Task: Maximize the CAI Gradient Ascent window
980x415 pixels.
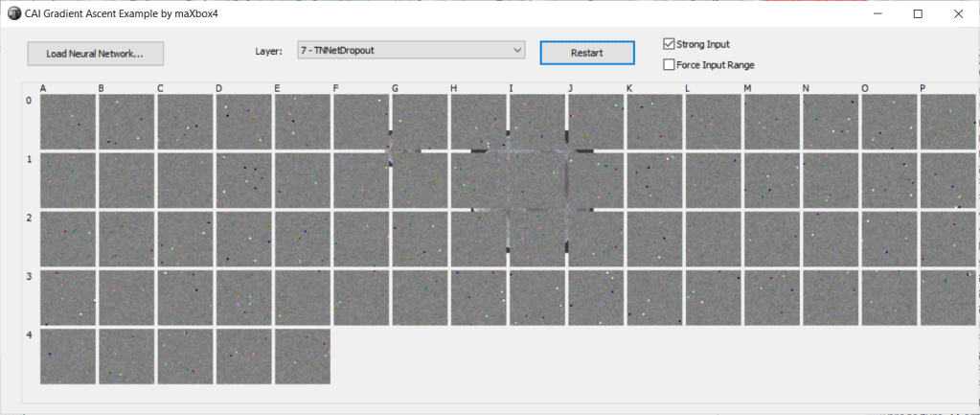Action: point(918,13)
